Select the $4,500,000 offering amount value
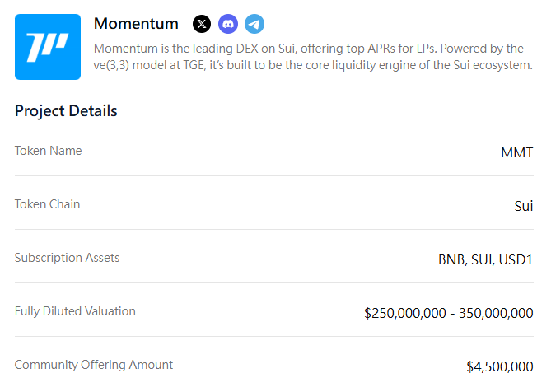The width and height of the screenshot is (551, 392). coord(499,366)
